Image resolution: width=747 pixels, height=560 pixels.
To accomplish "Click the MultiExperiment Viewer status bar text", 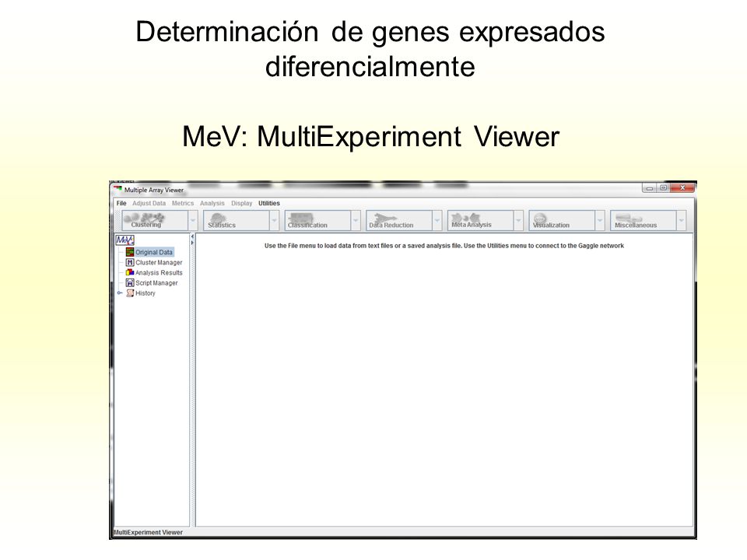I will (148, 532).
